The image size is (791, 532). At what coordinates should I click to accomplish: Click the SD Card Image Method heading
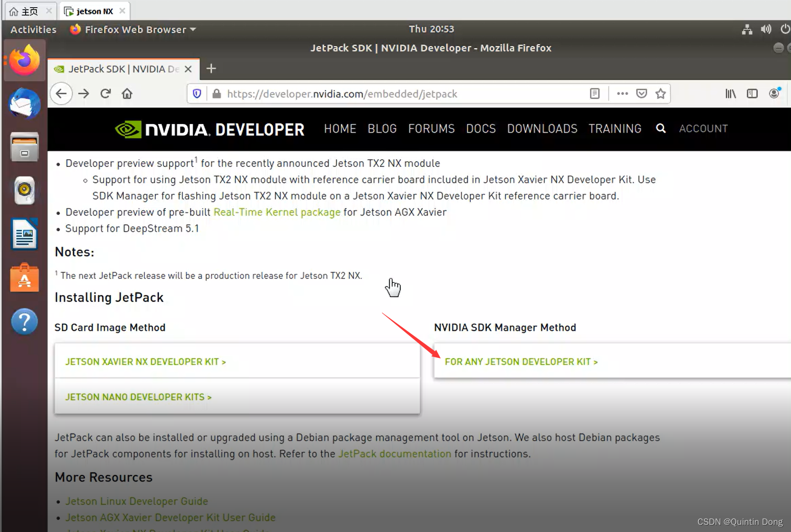[x=110, y=327]
